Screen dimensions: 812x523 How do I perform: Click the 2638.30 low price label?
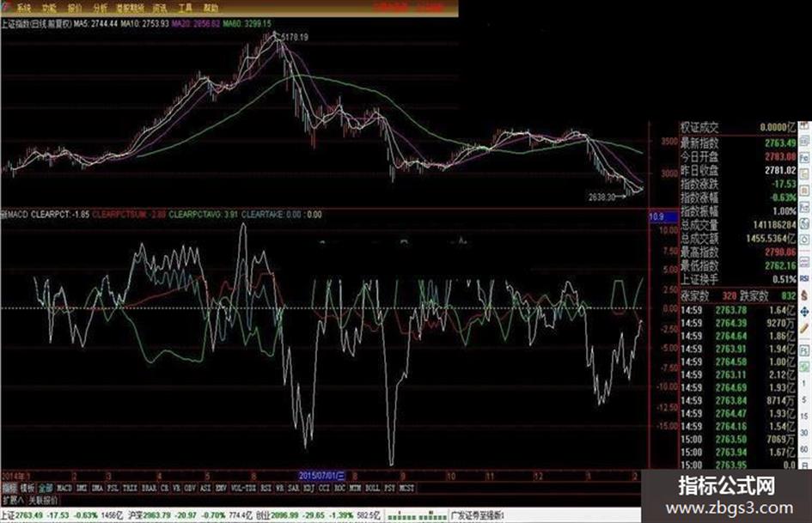click(x=601, y=198)
